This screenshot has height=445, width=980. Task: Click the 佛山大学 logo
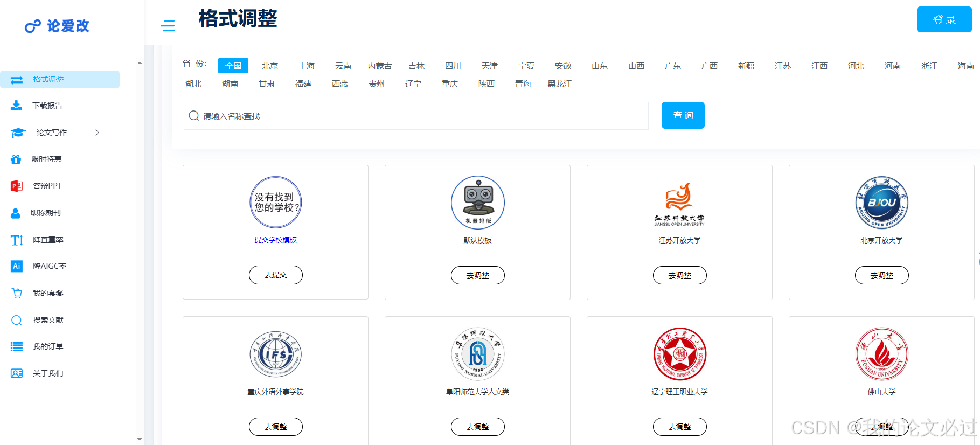click(x=882, y=354)
